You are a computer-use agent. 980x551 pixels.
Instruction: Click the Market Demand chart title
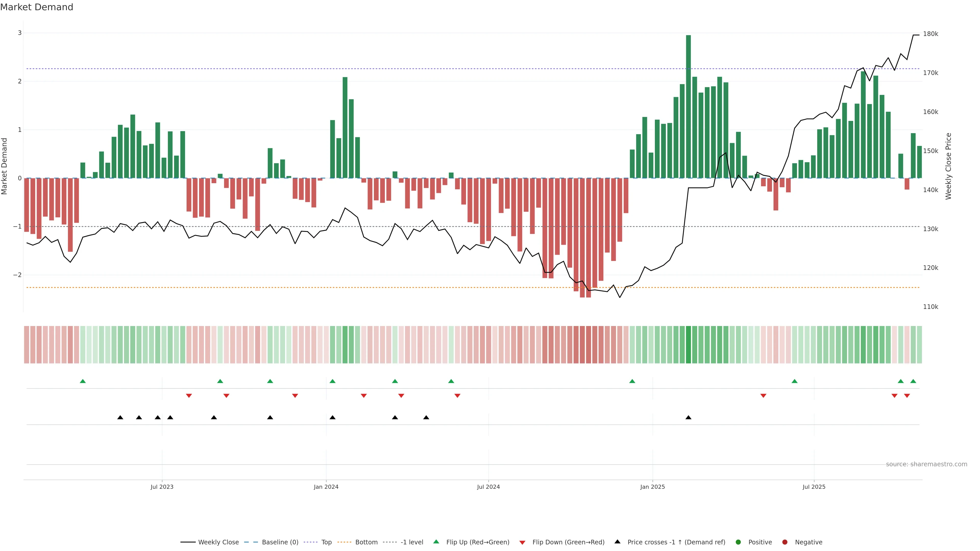(x=36, y=7)
